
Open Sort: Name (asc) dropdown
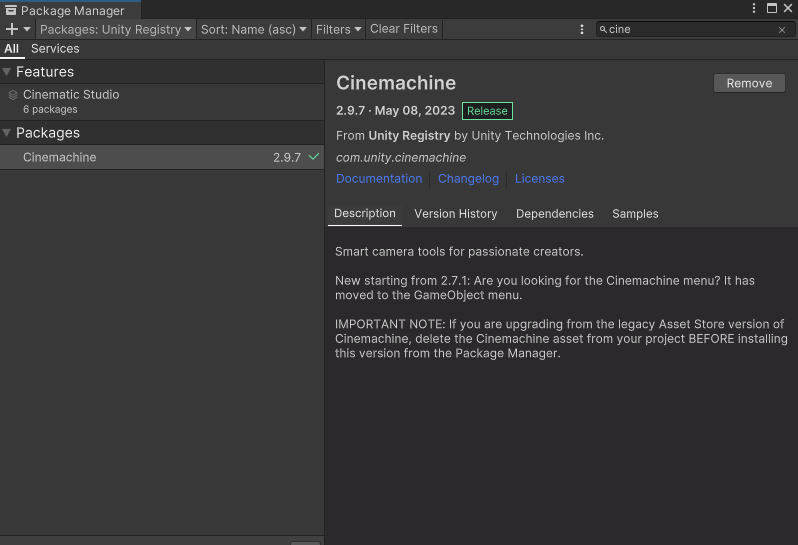click(253, 30)
